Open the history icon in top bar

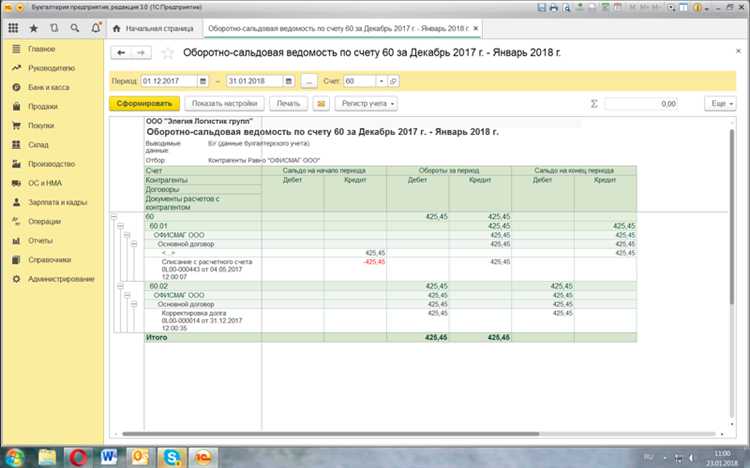[x=54, y=28]
